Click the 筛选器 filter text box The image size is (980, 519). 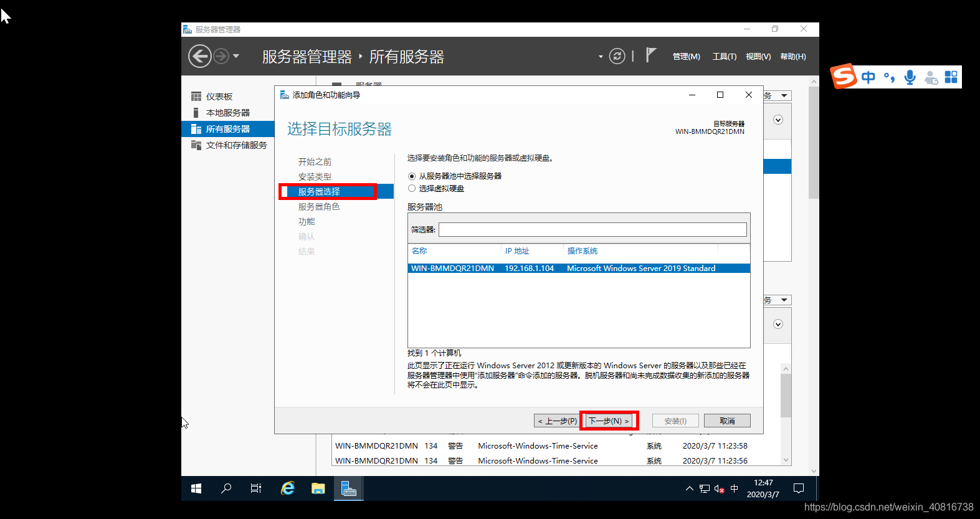coord(592,229)
